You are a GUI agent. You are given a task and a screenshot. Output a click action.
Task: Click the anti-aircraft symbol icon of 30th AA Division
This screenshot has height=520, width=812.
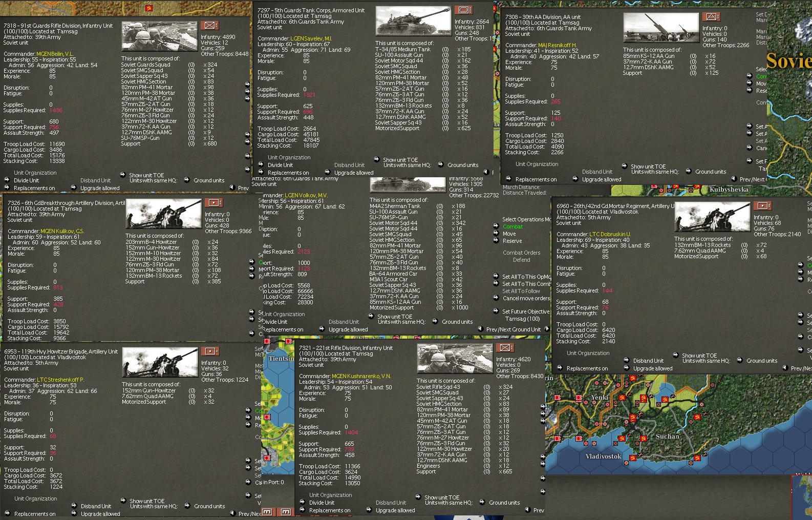[711, 16]
